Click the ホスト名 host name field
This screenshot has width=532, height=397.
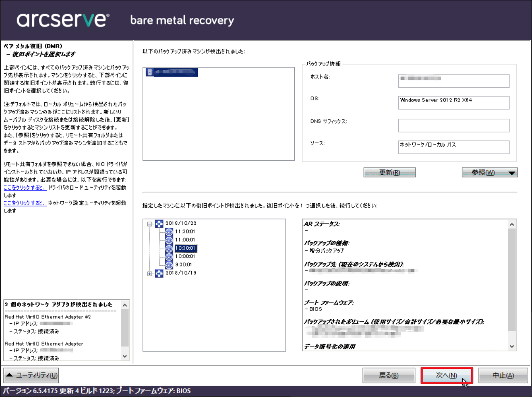click(x=454, y=81)
